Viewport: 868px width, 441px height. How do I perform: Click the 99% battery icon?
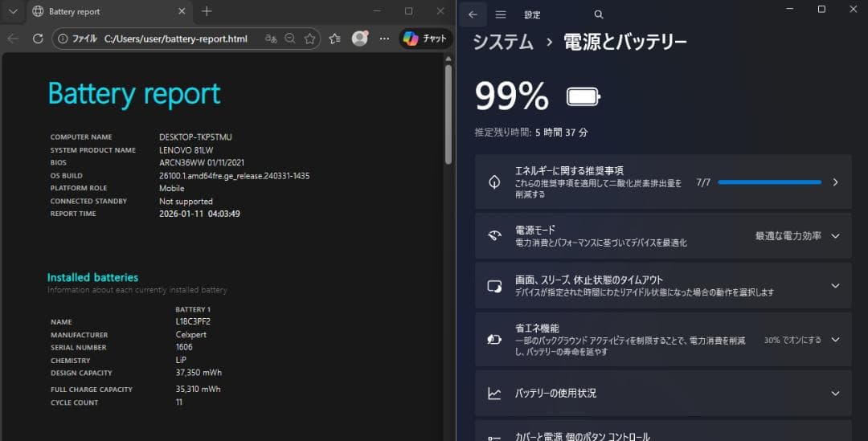point(583,97)
